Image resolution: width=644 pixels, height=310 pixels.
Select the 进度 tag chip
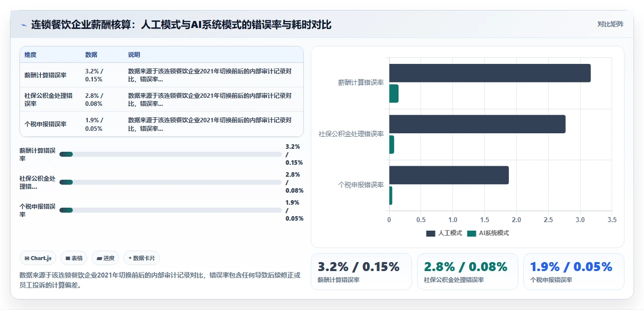point(105,258)
